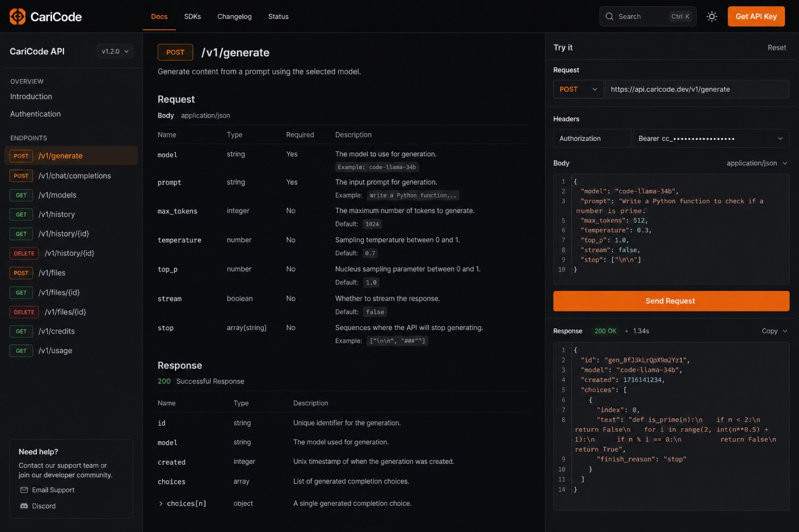Open the Bearer token dropdown
The image size is (799, 532).
[x=711, y=139]
